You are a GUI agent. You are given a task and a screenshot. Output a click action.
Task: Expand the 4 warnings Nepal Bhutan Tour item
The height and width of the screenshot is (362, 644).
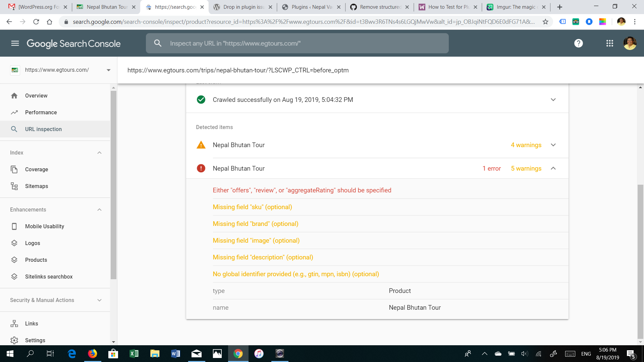pyautogui.click(x=553, y=145)
